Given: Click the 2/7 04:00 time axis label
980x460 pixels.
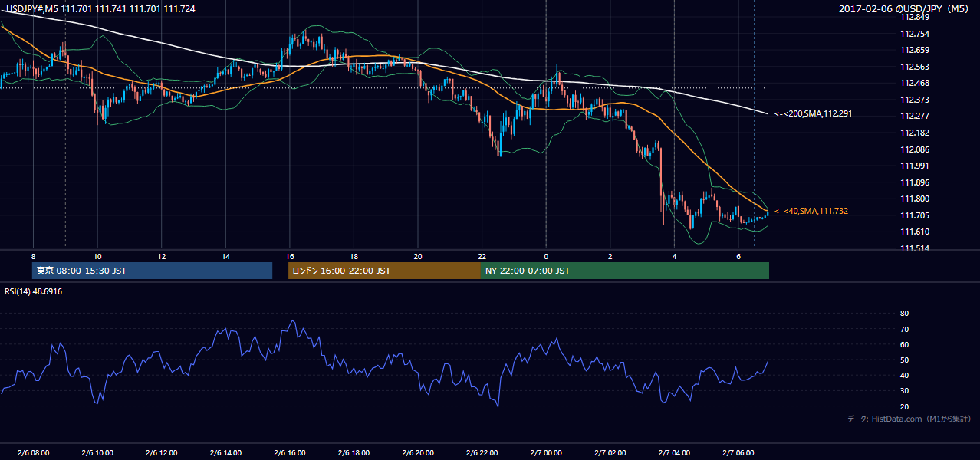Looking at the screenshot, I should click(x=673, y=453).
